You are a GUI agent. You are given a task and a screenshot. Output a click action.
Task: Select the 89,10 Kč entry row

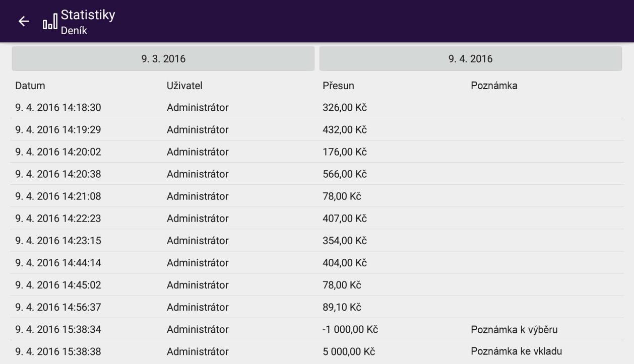coord(342,307)
